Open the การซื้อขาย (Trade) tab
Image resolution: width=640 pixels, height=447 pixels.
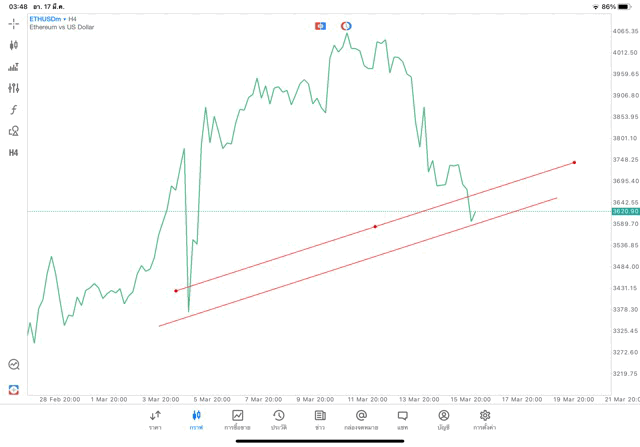point(237,420)
